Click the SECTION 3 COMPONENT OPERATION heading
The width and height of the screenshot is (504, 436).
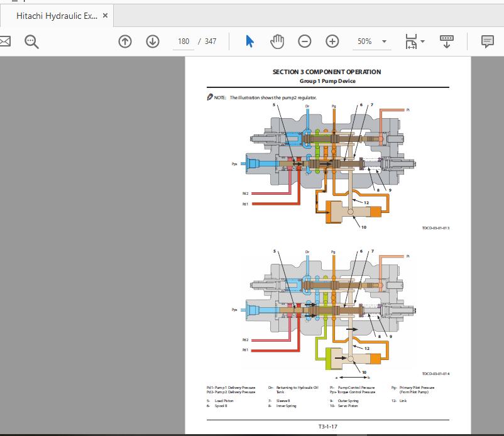[327, 72]
